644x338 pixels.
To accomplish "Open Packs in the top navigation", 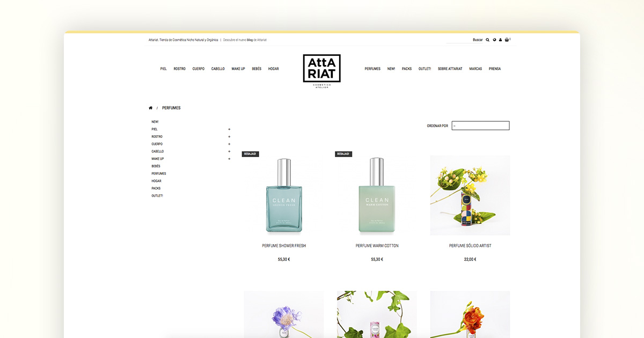I will 407,69.
